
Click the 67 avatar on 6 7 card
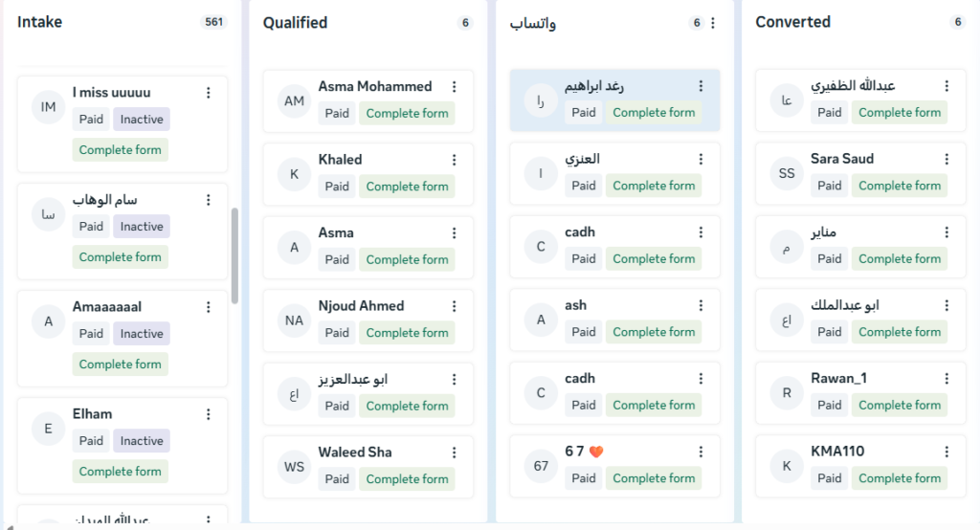pyautogui.click(x=542, y=466)
